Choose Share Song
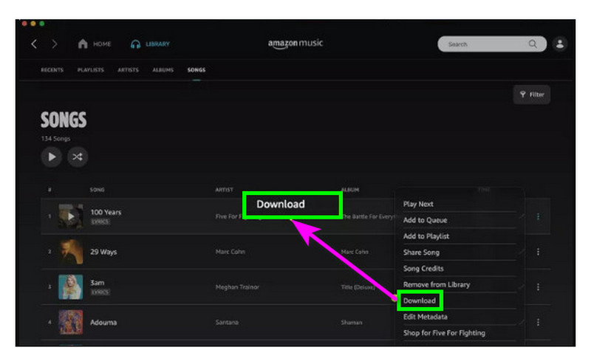Viewport: 591px width, 364px height. point(421,253)
